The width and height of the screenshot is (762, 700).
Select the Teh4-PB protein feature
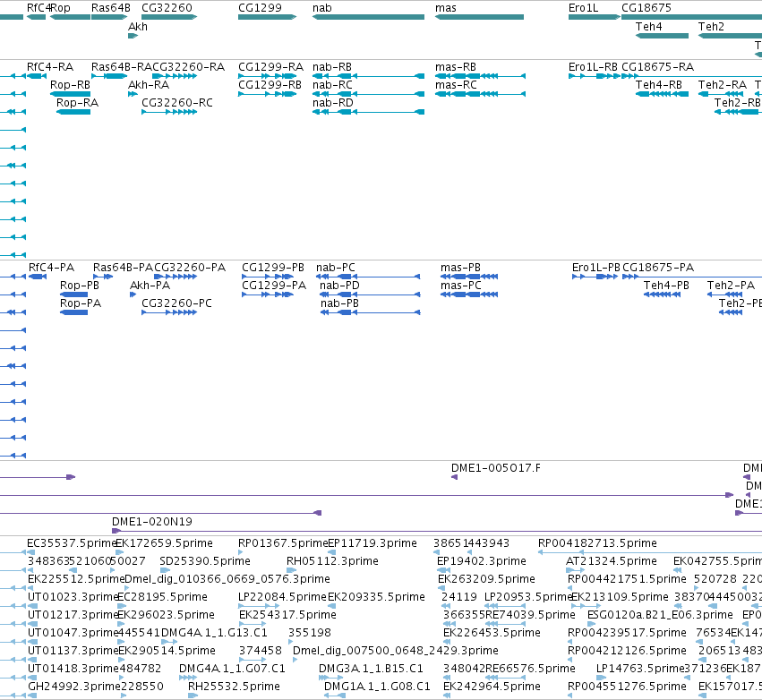pyautogui.click(x=662, y=295)
